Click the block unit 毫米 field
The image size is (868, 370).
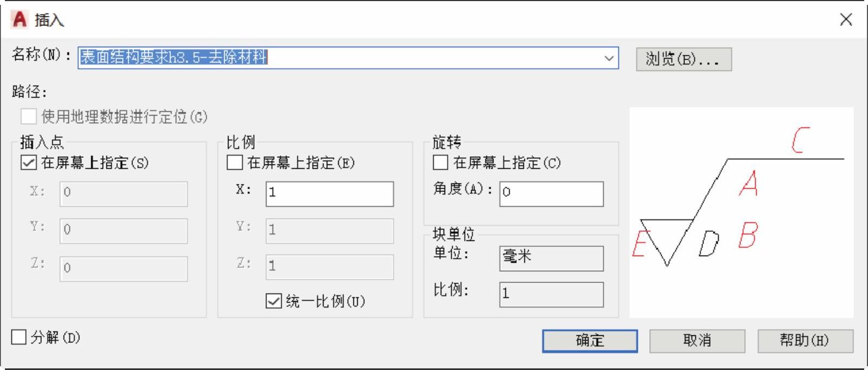(x=550, y=258)
